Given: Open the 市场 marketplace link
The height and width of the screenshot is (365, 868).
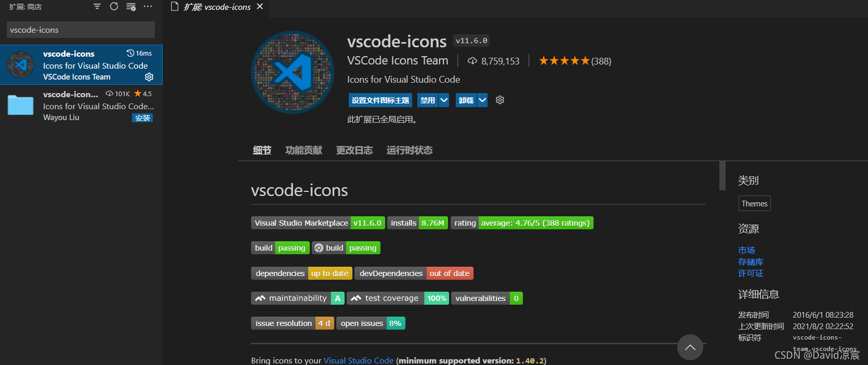Looking at the screenshot, I should (x=746, y=250).
